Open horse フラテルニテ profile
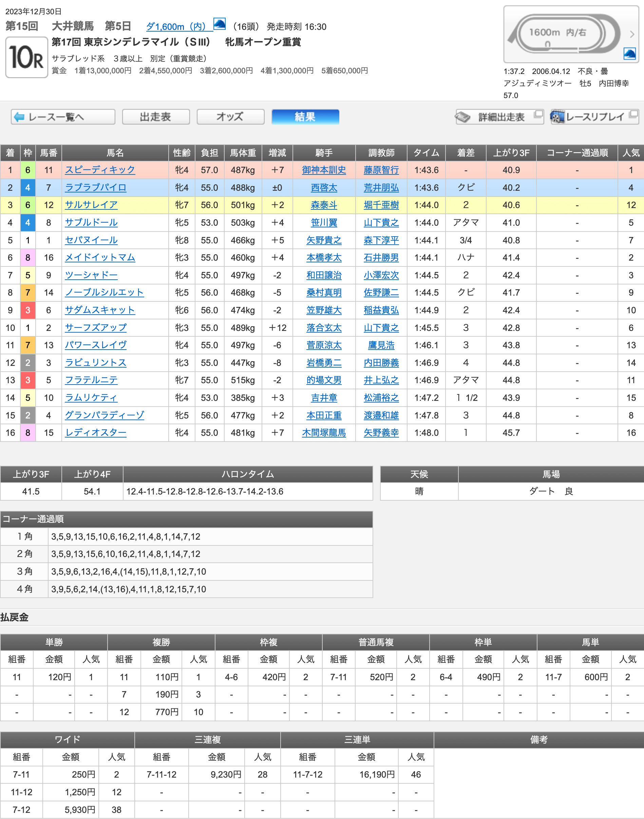 [x=91, y=380]
